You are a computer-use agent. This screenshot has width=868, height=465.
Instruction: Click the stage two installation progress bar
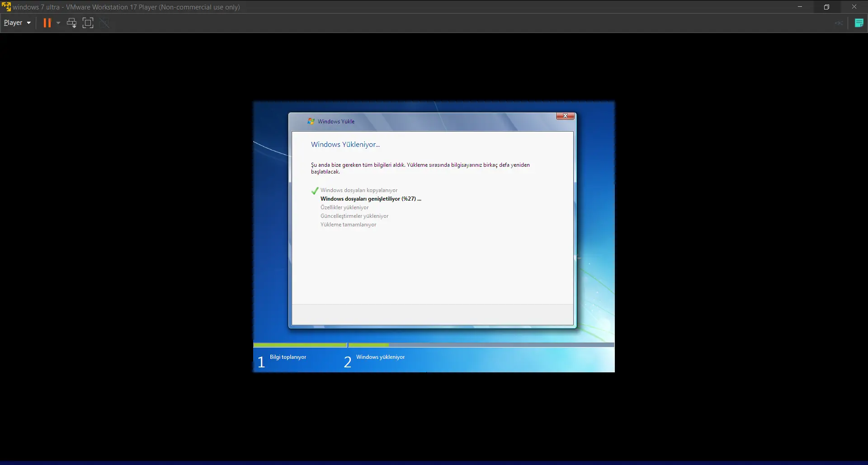click(481, 345)
